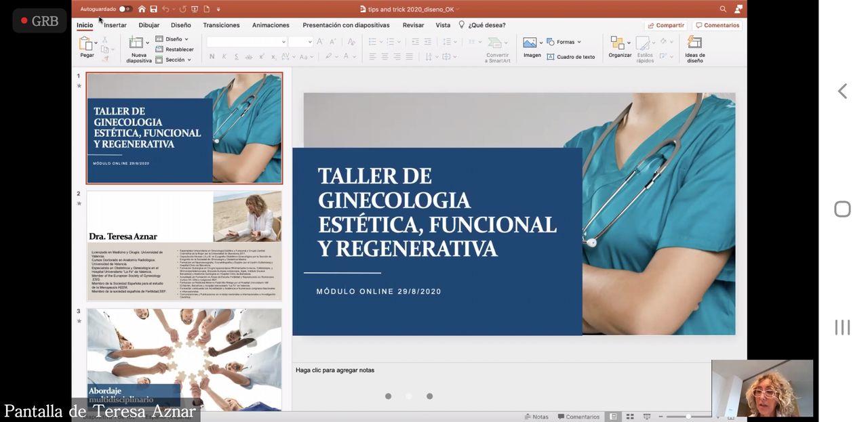
Task: Click the Comentarios button in the ribbon
Action: click(x=717, y=25)
